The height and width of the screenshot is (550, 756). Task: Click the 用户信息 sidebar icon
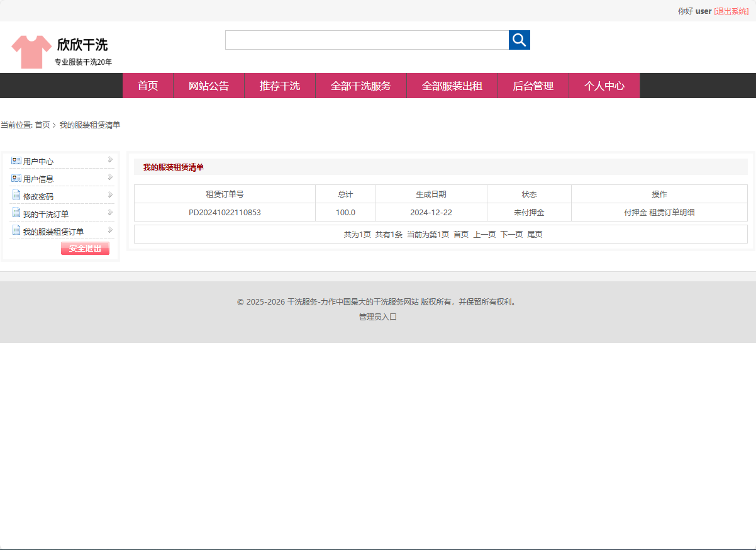coord(16,179)
